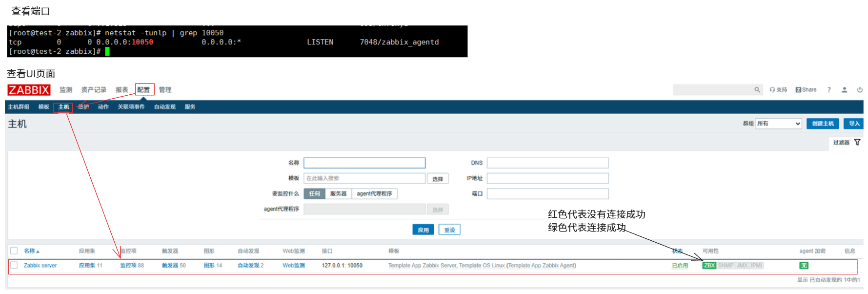Tick the Zabbix server row checkbox

(x=14, y=265)
